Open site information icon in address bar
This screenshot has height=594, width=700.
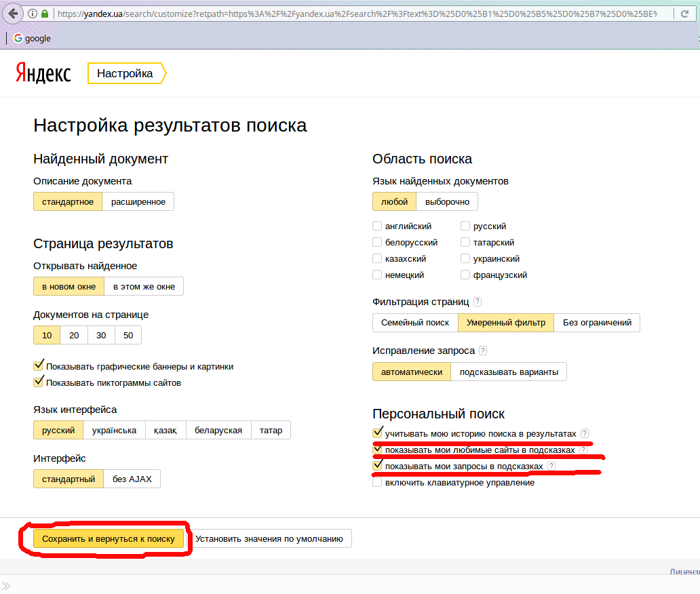click(33, 14)
